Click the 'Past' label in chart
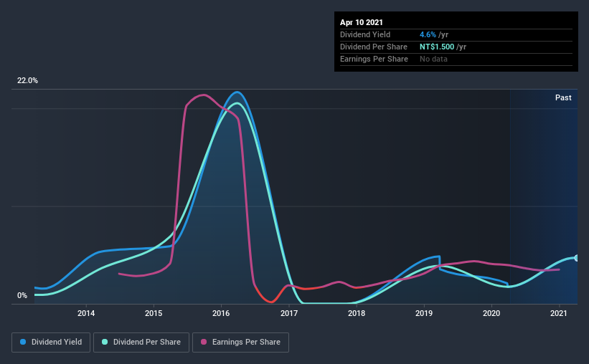This screenshot has width=589, height=364. (x=563, y=97)
